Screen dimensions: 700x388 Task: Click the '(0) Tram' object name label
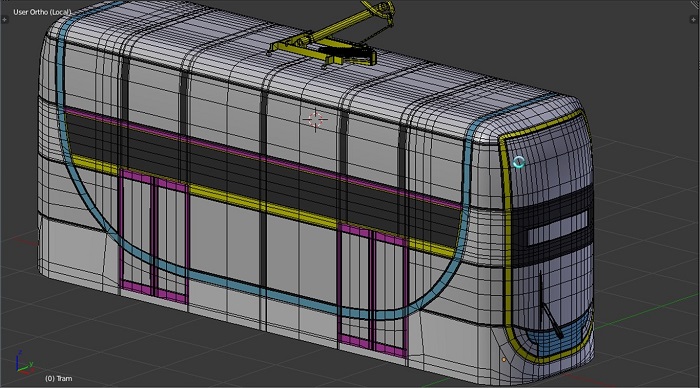[x=58, y=378]
